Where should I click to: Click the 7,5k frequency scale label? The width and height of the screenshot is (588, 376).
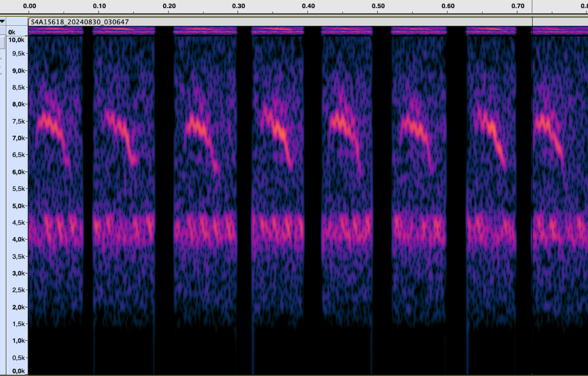tap(18, 121)
